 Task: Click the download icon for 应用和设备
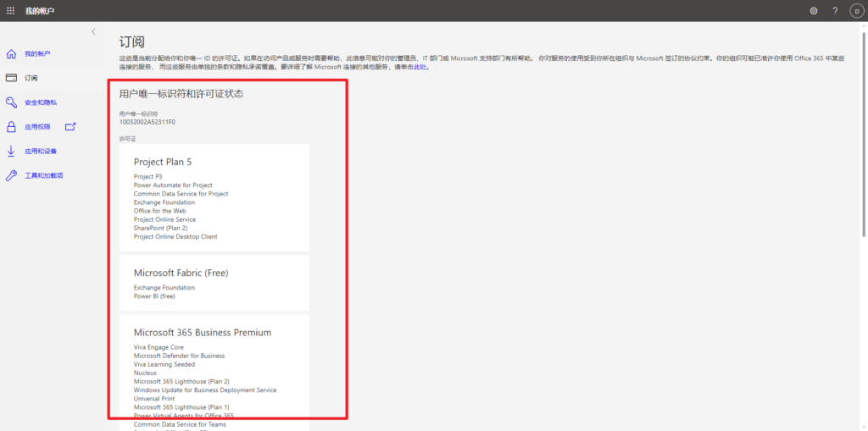click(11, 152)
